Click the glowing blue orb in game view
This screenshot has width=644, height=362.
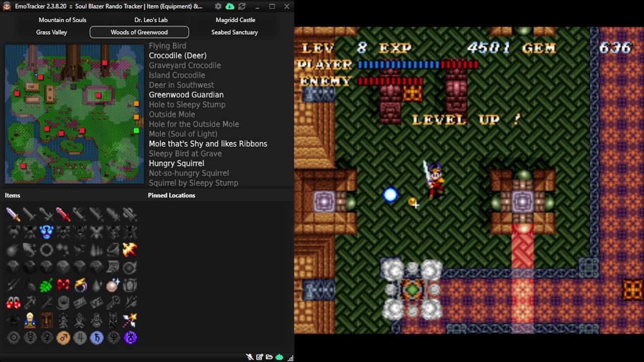pos(390,195)
